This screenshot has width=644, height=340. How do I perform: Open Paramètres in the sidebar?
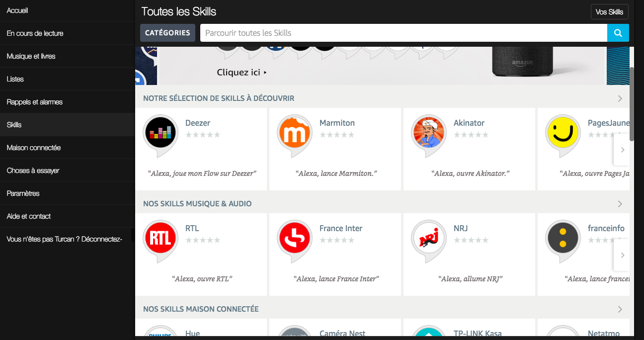68,193
